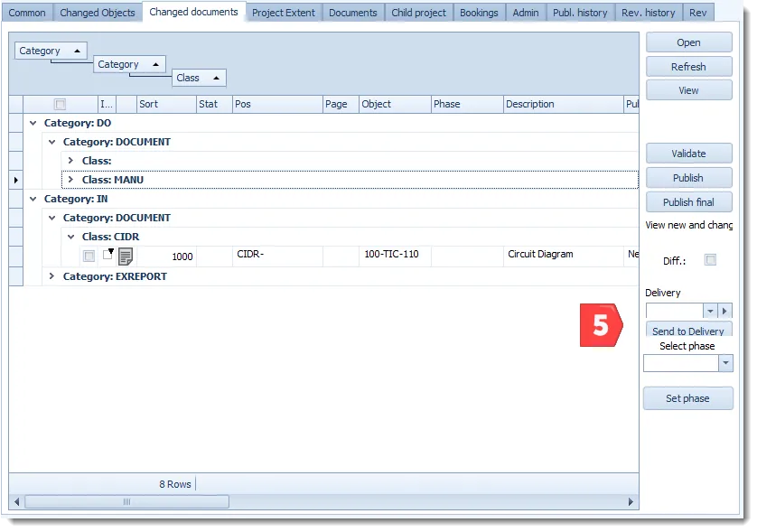Expand the Class: MANU group

70,180
